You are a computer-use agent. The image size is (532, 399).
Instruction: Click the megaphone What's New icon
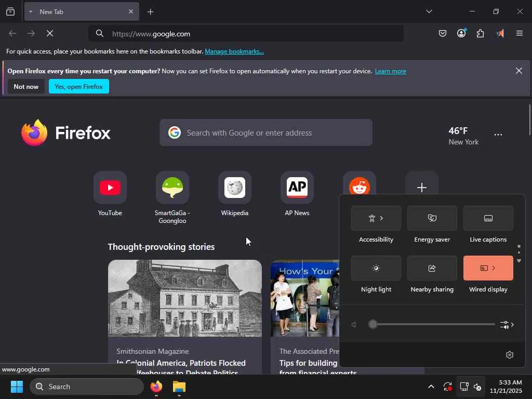[500, 33]
